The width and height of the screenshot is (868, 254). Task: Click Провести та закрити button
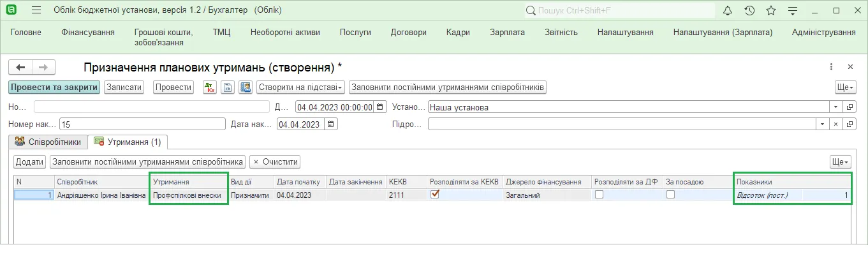[54, 87]
